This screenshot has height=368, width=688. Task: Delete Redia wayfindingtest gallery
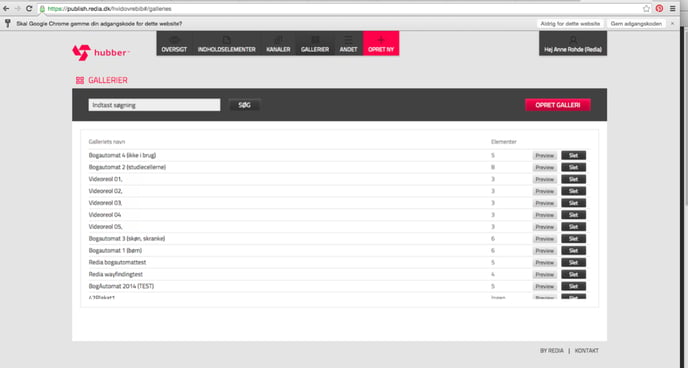[573, 274]
